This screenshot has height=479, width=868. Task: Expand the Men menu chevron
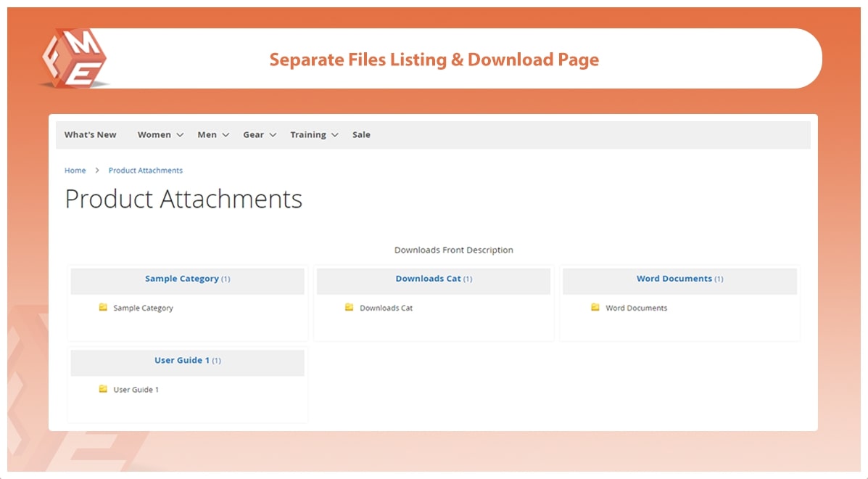(x=226, y=135)
